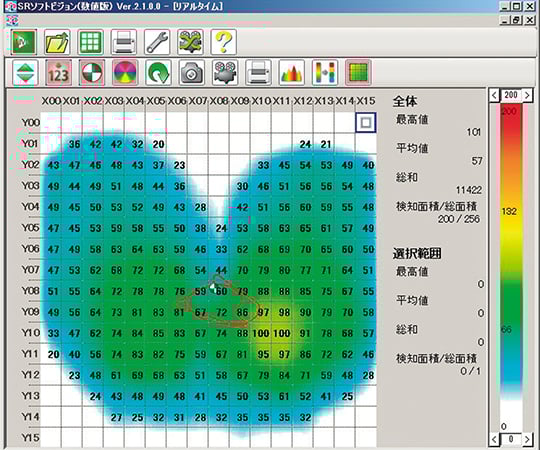This screenshot has width=540, height=450.
Task: Toggle the 123 numeric value display
Action: pyautogui.click(x=58, y=72)
